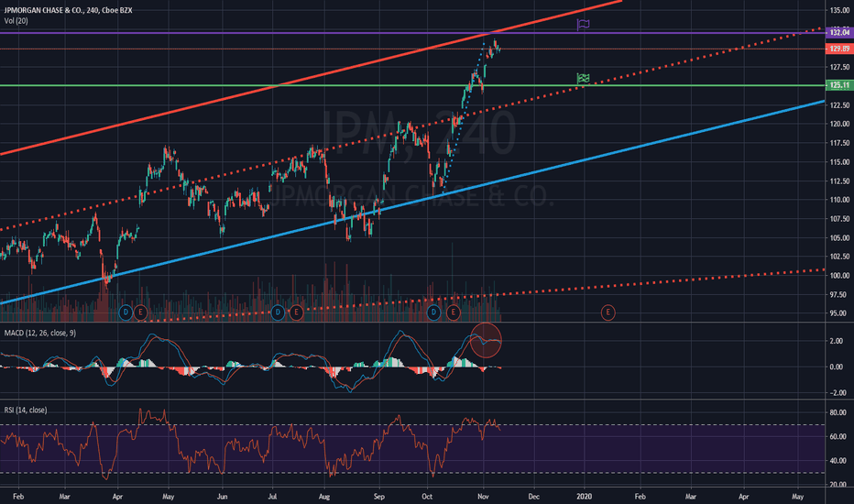
Task: Click the Vol (20) indicator label
Action: point(16,21)
